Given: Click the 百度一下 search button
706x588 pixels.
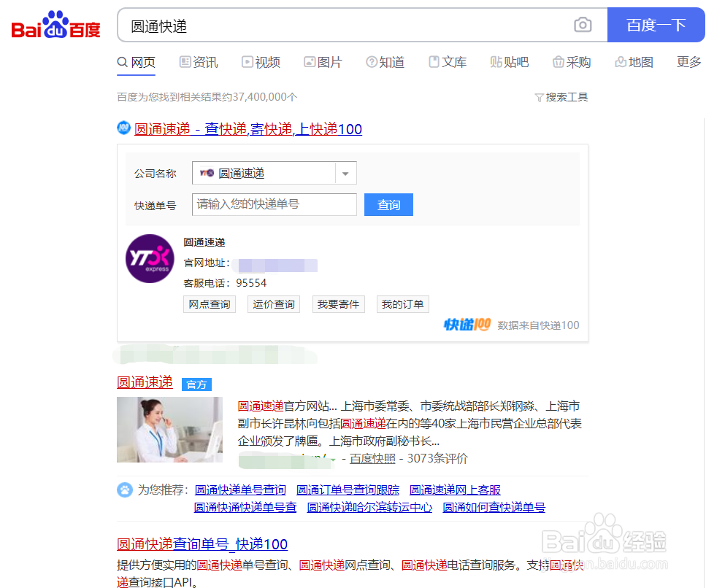Looking at the screenshot, I should pos(656,25).
